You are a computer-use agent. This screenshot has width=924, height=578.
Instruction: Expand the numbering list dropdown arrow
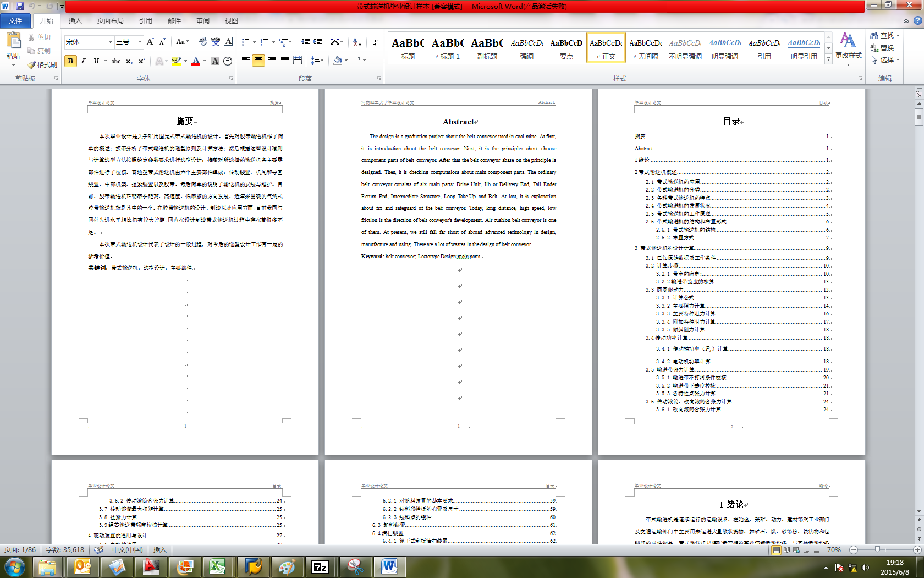pos(273,42)
